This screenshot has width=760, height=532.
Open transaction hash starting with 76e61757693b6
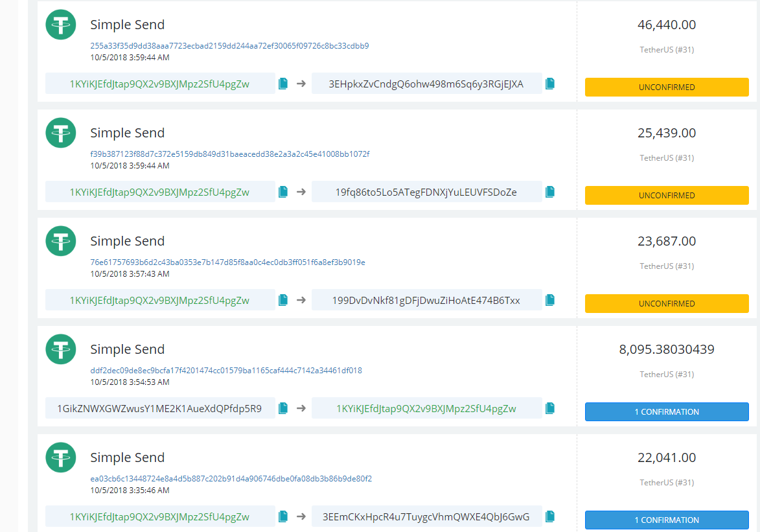(x=227, y=262)
